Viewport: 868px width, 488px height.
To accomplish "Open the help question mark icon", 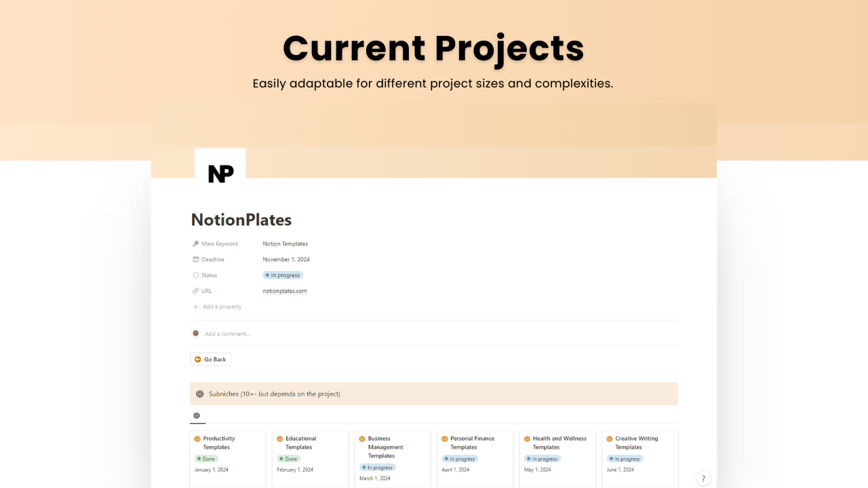I will point(703,479).
